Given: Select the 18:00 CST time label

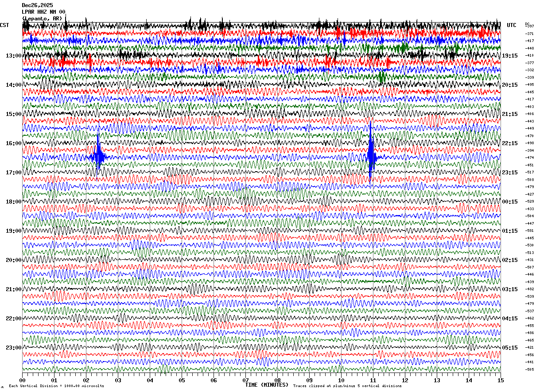Looking at the screenshot, I should 14,202.
